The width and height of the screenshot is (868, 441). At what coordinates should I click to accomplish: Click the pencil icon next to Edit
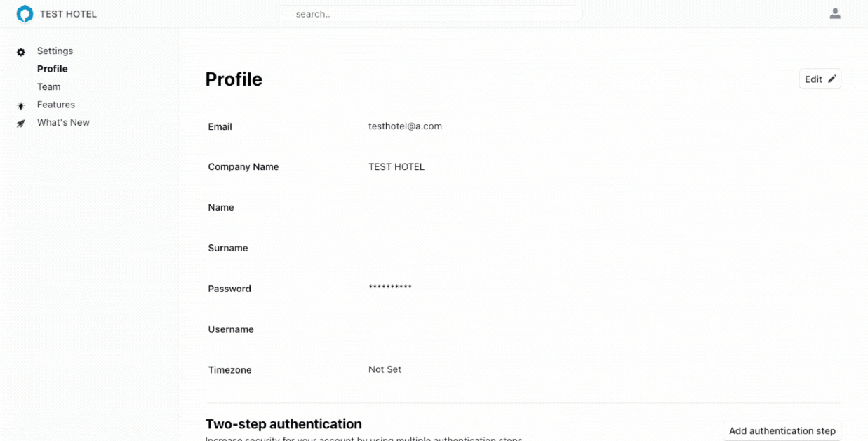(x=832, y=79)
